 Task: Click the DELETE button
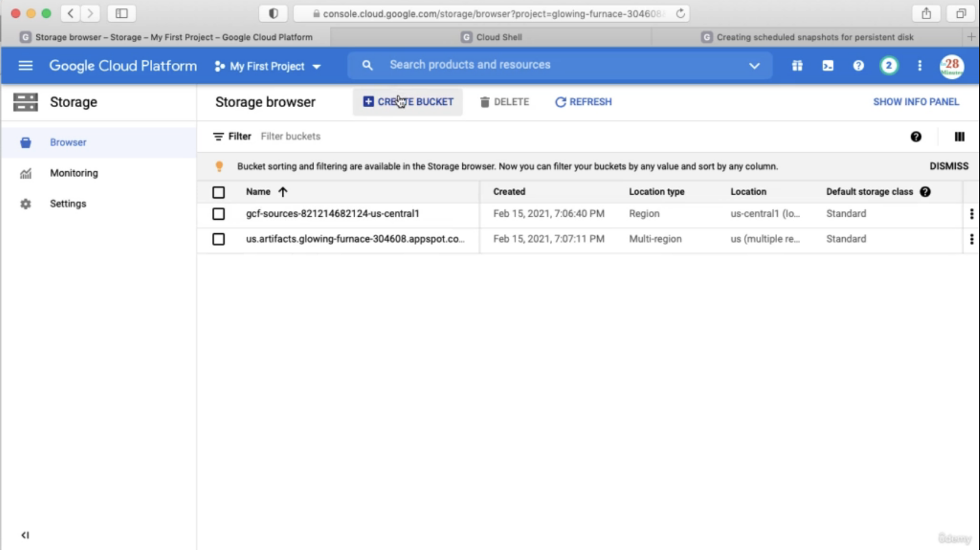tap(504, 102)
